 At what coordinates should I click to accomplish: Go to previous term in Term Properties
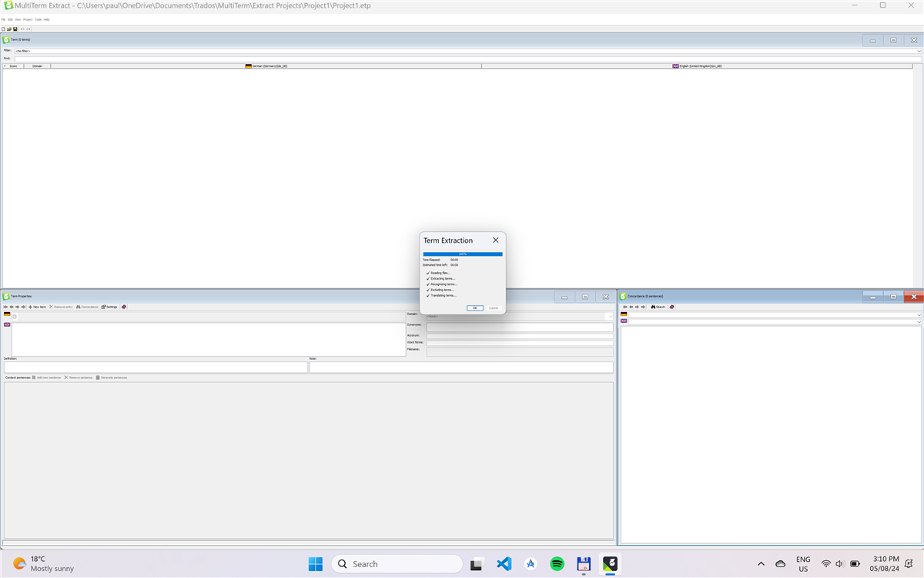12,307
